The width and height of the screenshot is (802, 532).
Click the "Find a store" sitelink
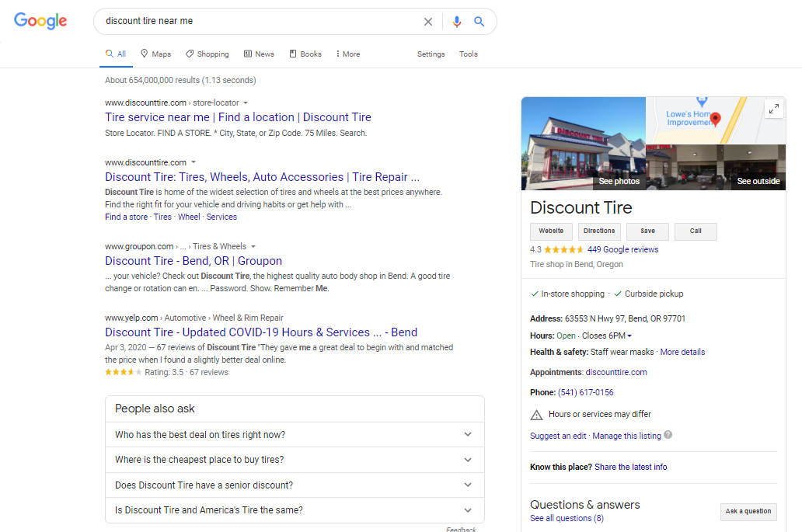pyautogui.click(x=127, y=217)
